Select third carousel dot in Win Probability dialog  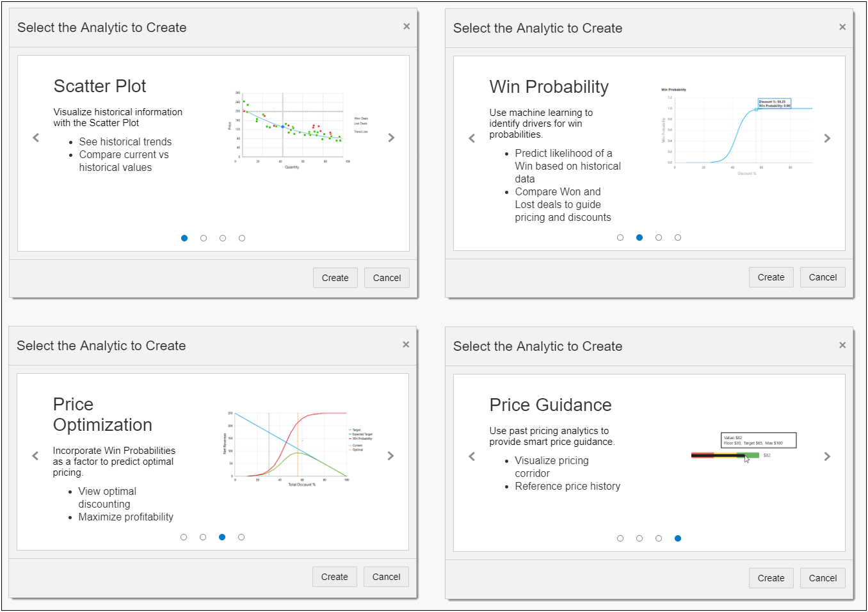(659, 238)
